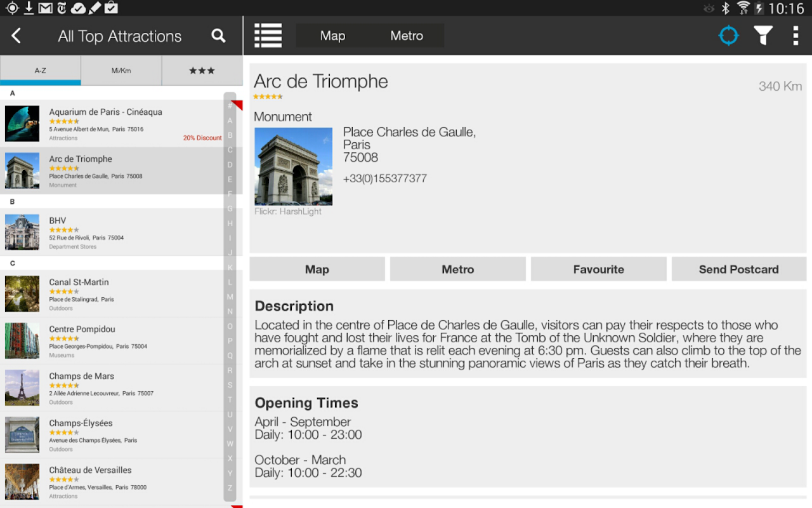The width and height of the screenshot is (812, 508).
Task: Click the Metro button under the photo
Action: click(x=458, y=269)
